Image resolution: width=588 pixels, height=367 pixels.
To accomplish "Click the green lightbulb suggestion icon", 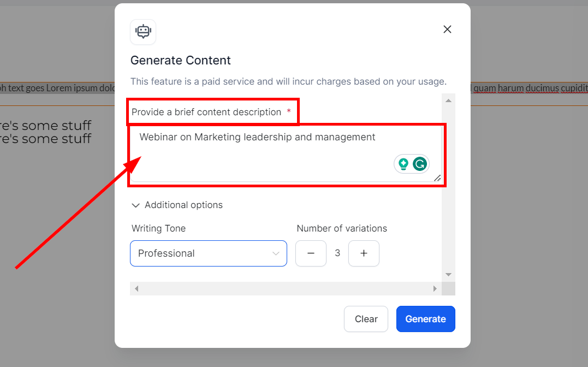I will coord(403,164).
